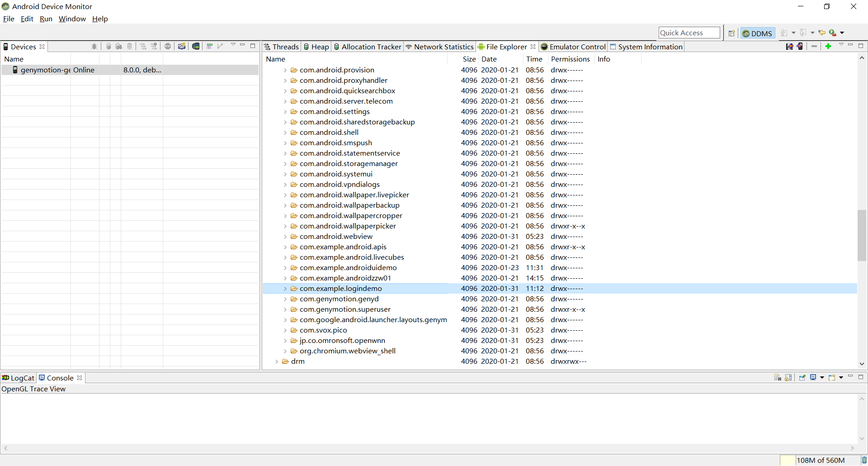The image size is (868, 466).
Task: Dump View Hierarchy for UI Automator
Action: [196, 46]
